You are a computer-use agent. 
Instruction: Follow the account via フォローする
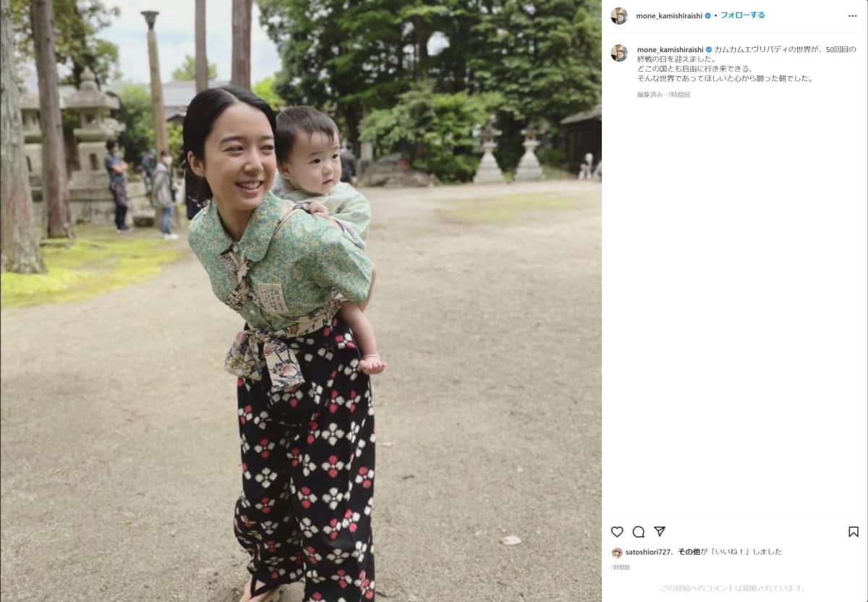click(x=742, y=15)
